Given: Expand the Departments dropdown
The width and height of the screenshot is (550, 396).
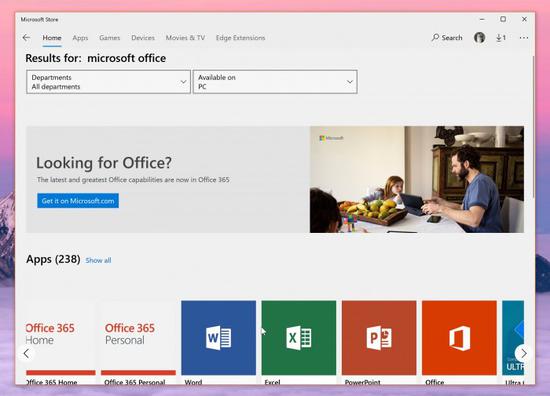Looking at the screenshot, I should pos(108,82).
